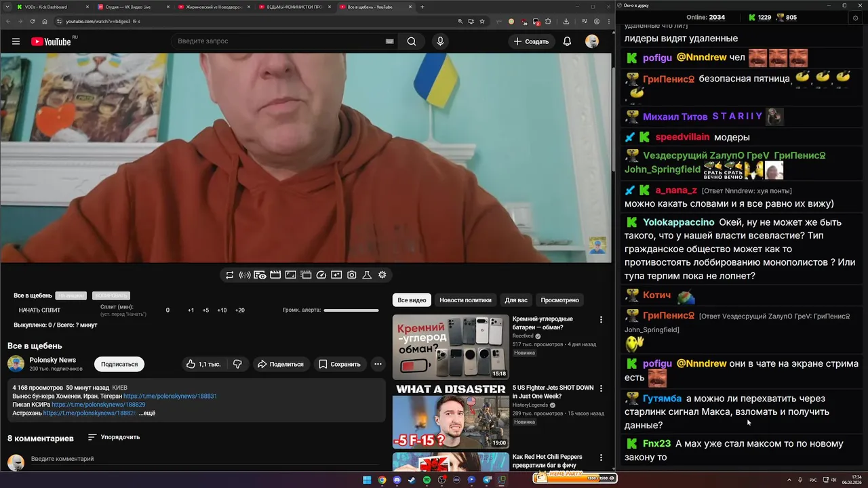Open playback speed gauge icon

[321, 275]
